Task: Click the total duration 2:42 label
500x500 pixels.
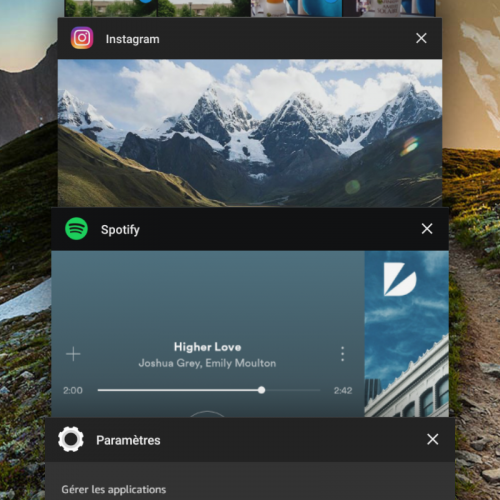Action: pos(343,390)
